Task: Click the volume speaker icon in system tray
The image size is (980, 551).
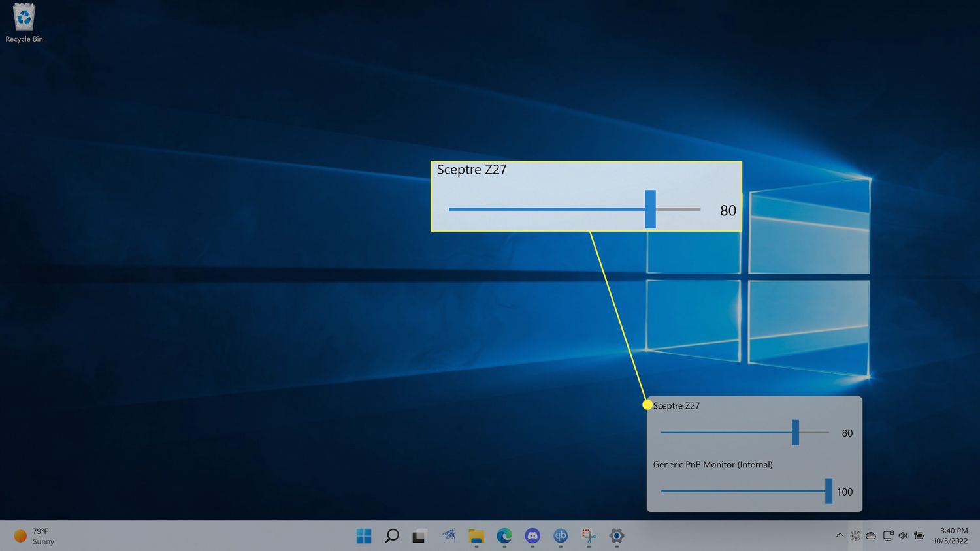Action: click(903, 536)
